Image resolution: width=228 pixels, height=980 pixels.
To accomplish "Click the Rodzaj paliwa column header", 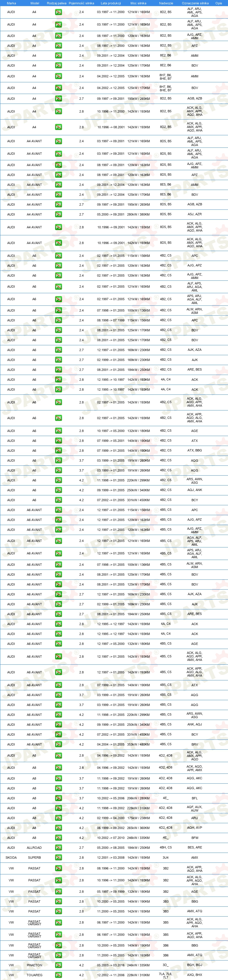I will click(x=57, y=3).
